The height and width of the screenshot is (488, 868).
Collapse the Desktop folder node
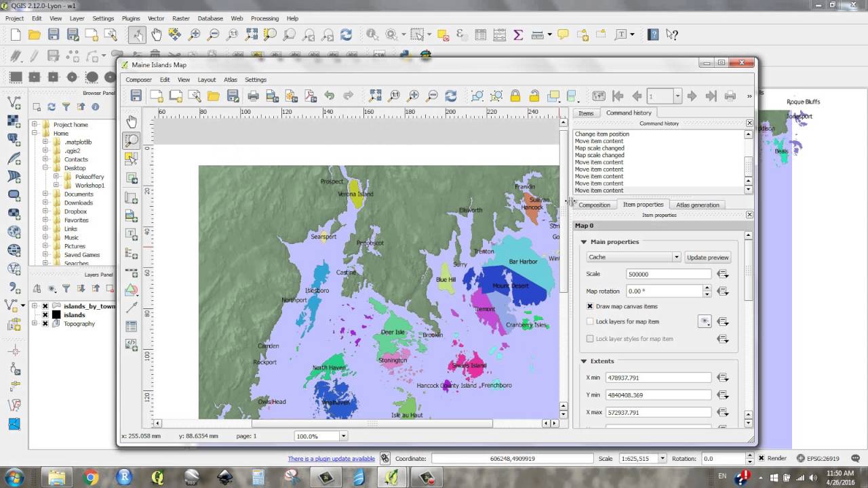point(45,168)
